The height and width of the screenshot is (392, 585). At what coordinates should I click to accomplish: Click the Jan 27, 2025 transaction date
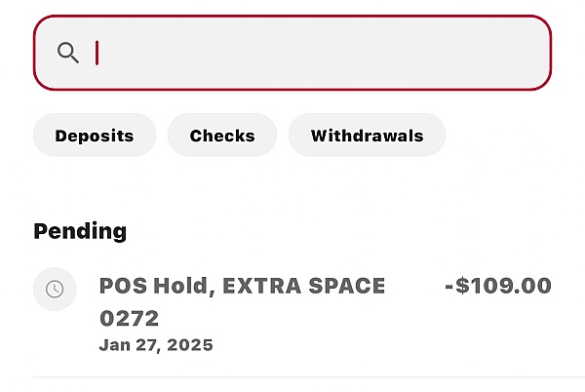[x=156, y=345]
